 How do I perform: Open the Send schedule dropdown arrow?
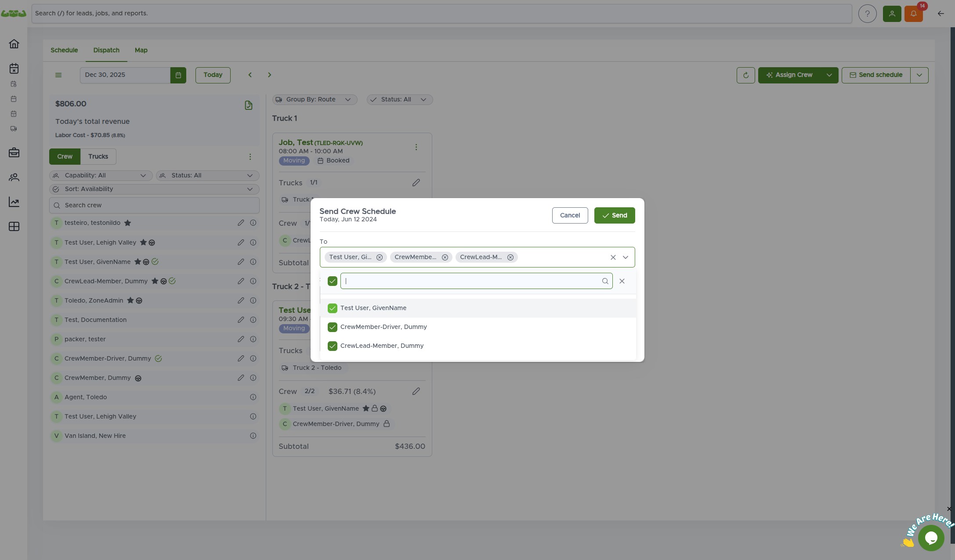pyautogui.click(x=919, y=75)
